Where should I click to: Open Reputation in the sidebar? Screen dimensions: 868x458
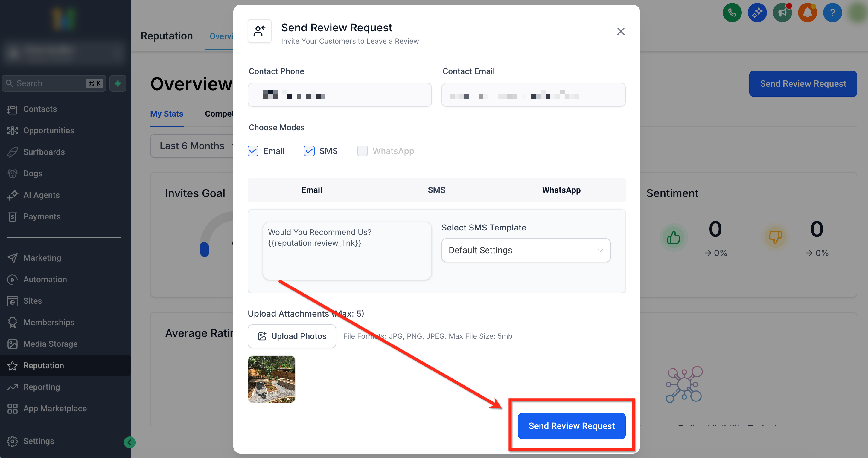[43, 365]
